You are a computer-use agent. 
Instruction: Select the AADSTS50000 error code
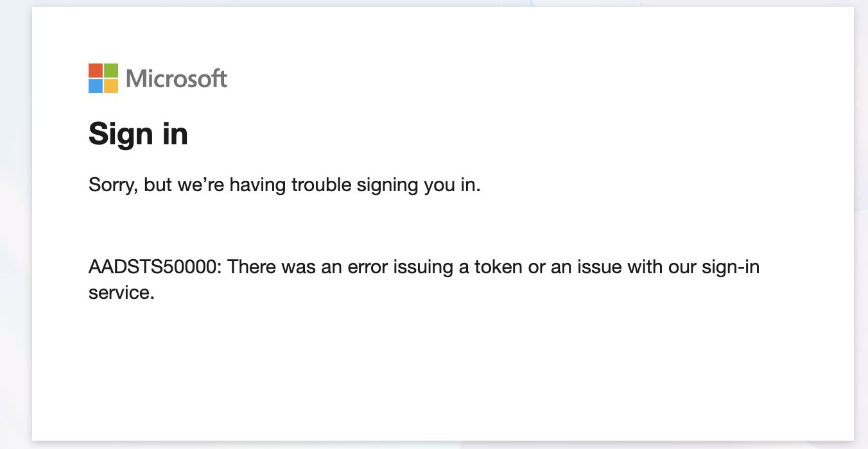point(153,267)
